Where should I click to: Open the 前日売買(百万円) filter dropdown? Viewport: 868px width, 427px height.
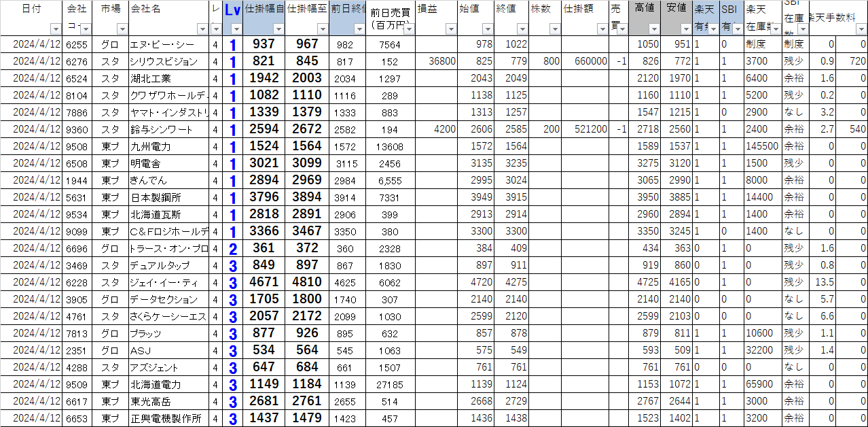[x=408, y=29]
